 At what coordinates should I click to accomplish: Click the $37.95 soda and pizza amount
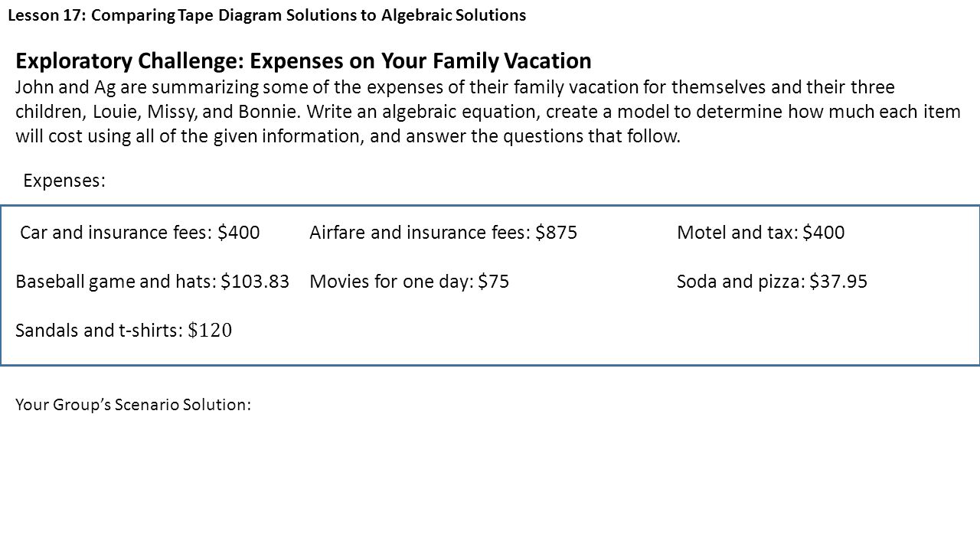click(x=839, y=282)
